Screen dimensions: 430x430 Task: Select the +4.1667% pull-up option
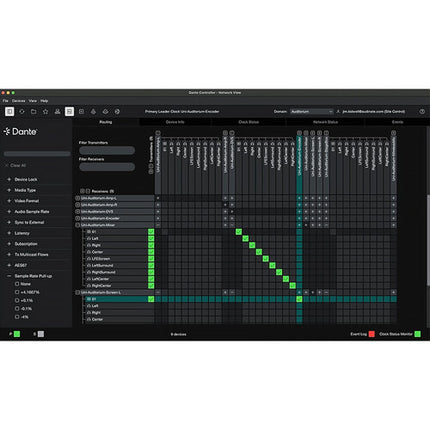[x=17, y=292]
